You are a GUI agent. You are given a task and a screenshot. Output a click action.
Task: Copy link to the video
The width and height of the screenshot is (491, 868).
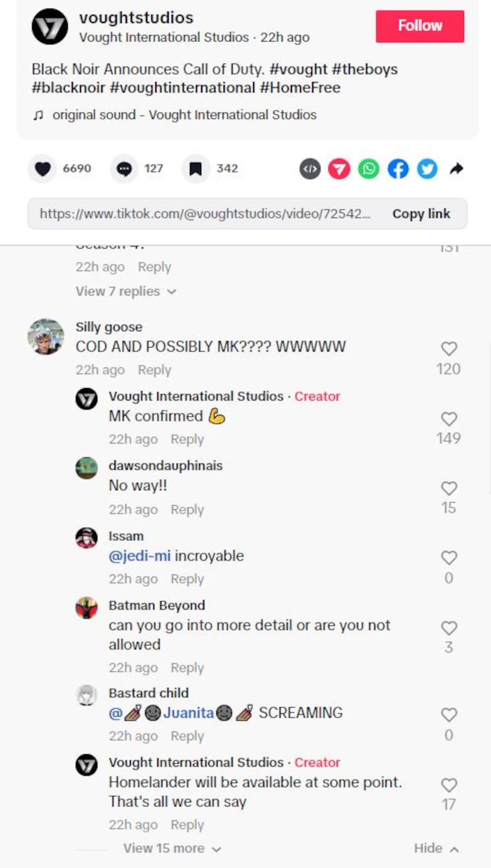pos(421,214)
